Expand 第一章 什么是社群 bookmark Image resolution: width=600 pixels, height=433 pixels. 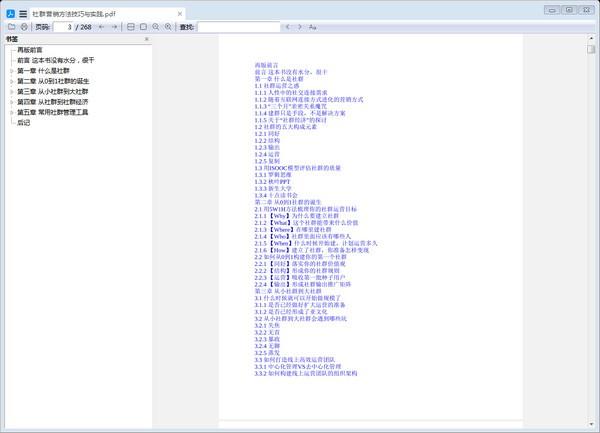coord(11,71)
